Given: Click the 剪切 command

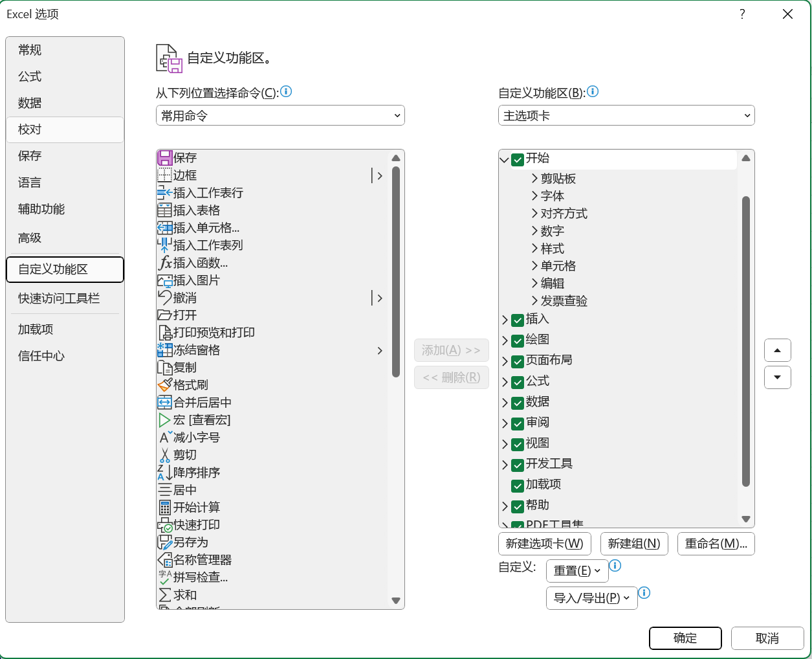Looking at the screenshot, I should coord(186,454).
